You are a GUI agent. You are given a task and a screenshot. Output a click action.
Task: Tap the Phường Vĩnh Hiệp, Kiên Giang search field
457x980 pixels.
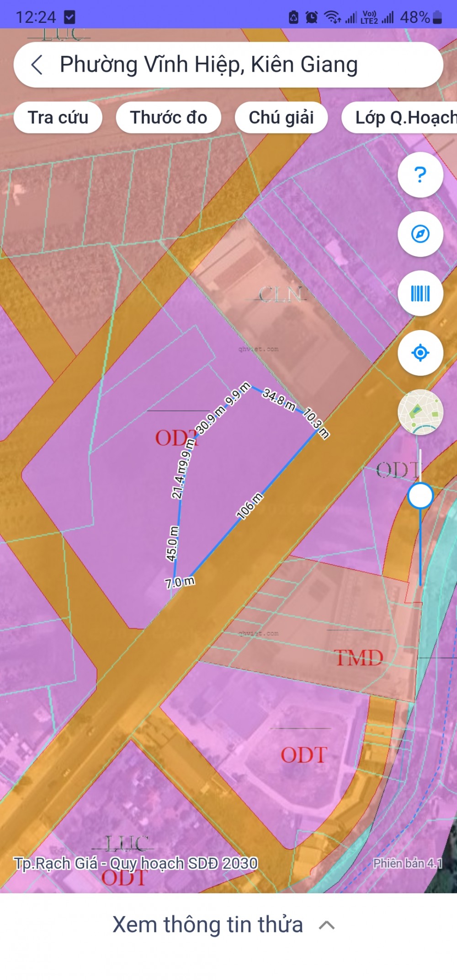[228, 65]
